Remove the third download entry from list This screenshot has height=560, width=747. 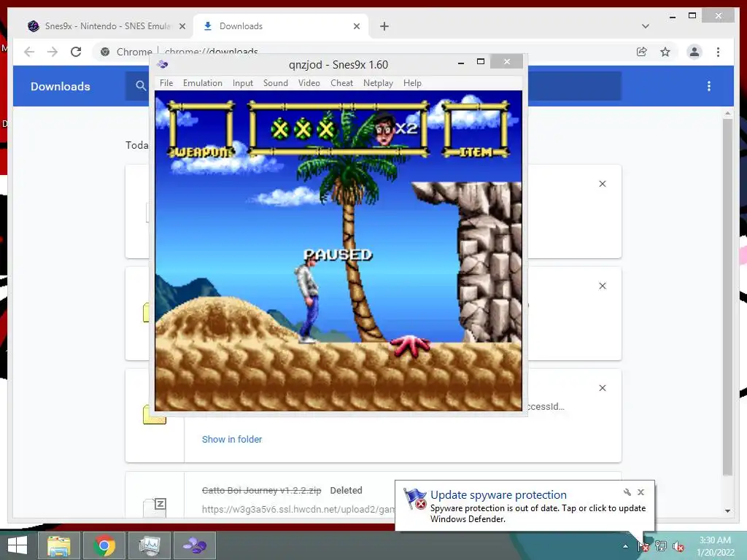pyautogui.click(x=602, y=388)
